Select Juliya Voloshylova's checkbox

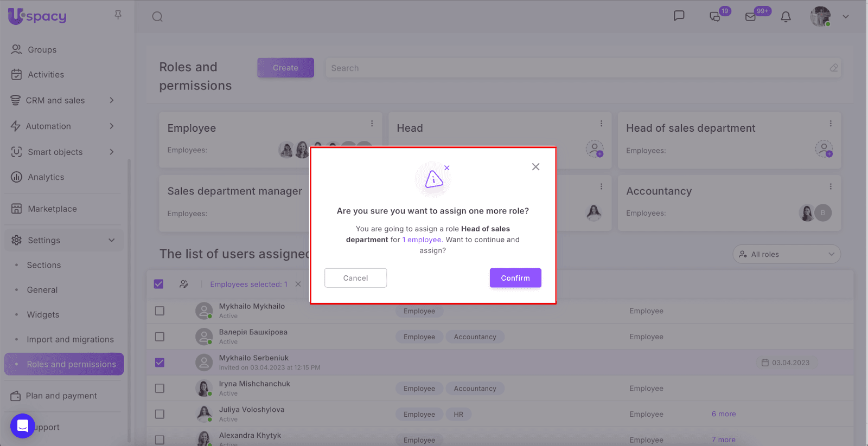pos(159,414)
